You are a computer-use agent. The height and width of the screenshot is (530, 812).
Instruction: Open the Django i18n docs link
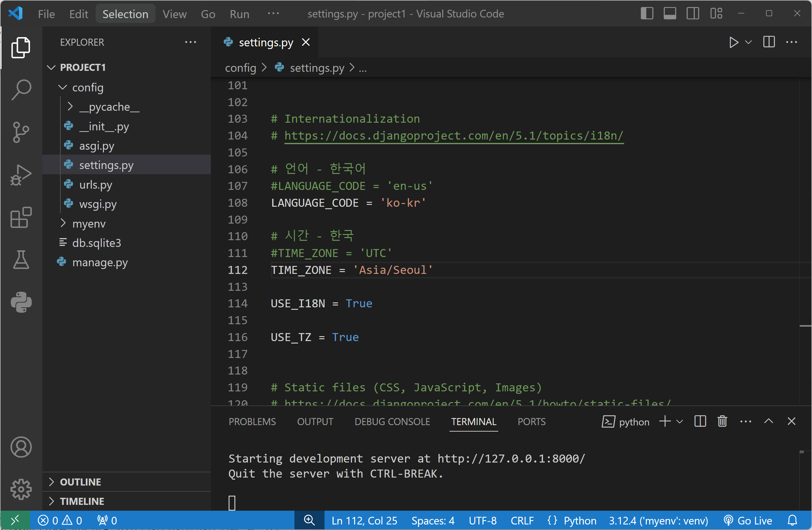[x=453, y=136]
